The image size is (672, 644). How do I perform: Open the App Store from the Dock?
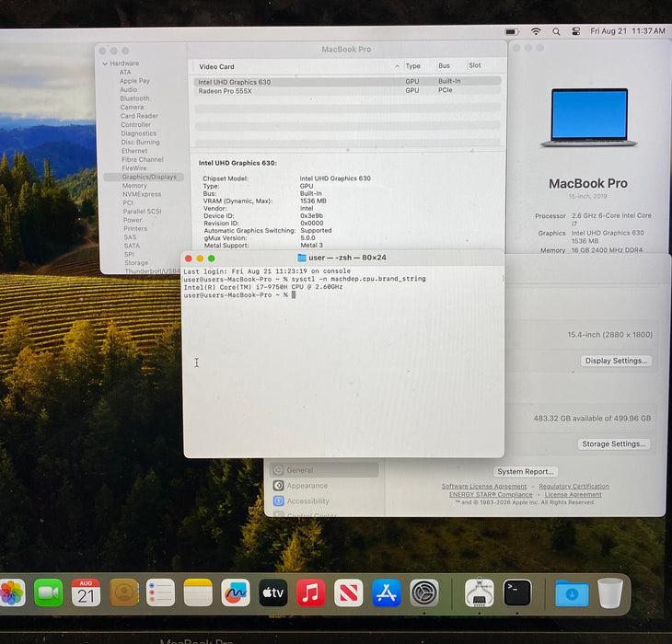click(x=386, y=592)
